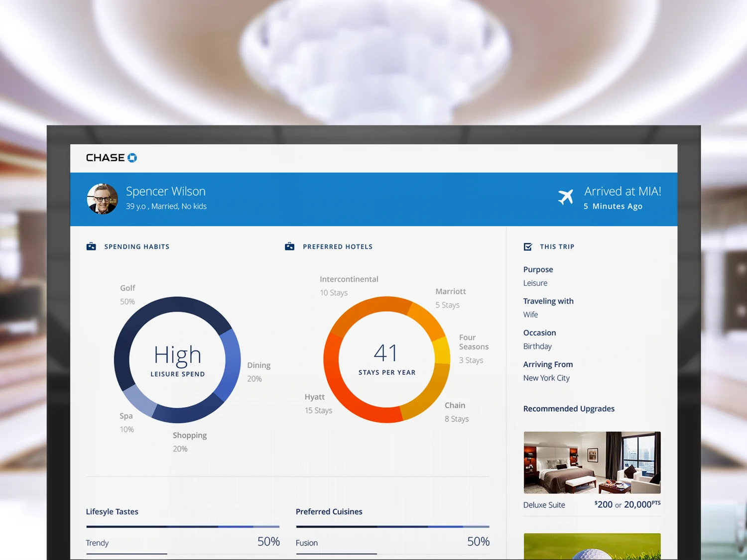
Task: Click the Intercontinental hotel label
Action: click(349, 279)
